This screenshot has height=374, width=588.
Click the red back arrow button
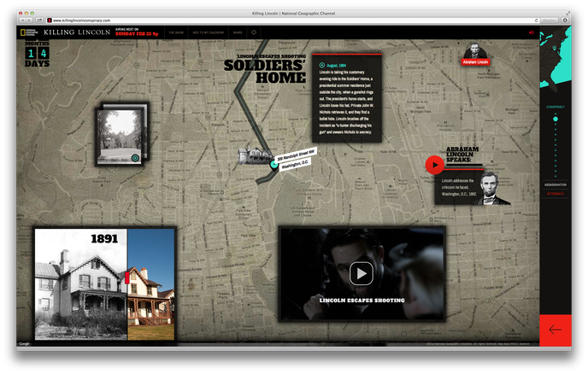click(555, 329)
